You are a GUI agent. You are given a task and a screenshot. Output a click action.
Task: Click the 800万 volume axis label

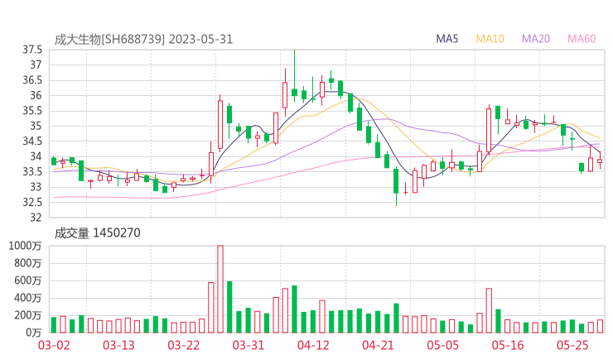click(28, 264)
